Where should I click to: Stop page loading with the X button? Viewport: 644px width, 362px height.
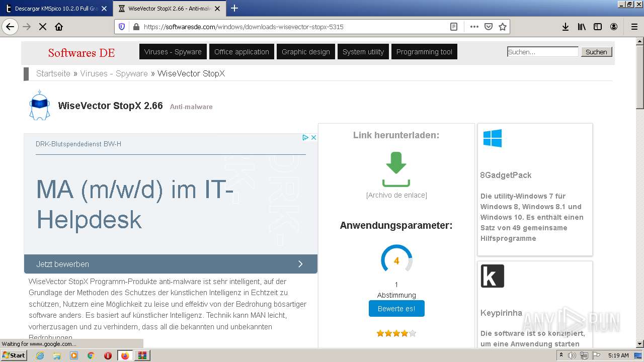click(x=43, y=27)
